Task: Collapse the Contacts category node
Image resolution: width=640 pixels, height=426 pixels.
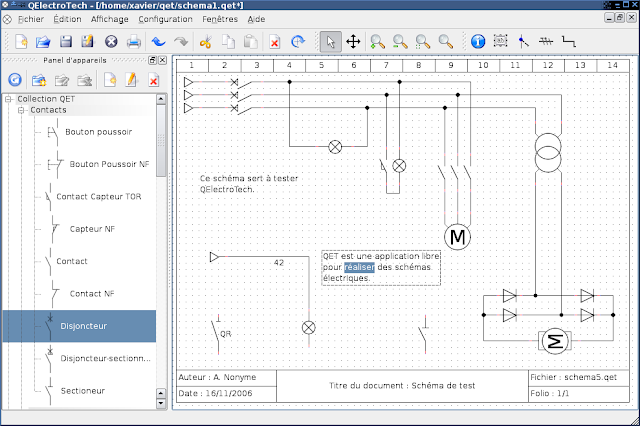Action: point(22,110)
